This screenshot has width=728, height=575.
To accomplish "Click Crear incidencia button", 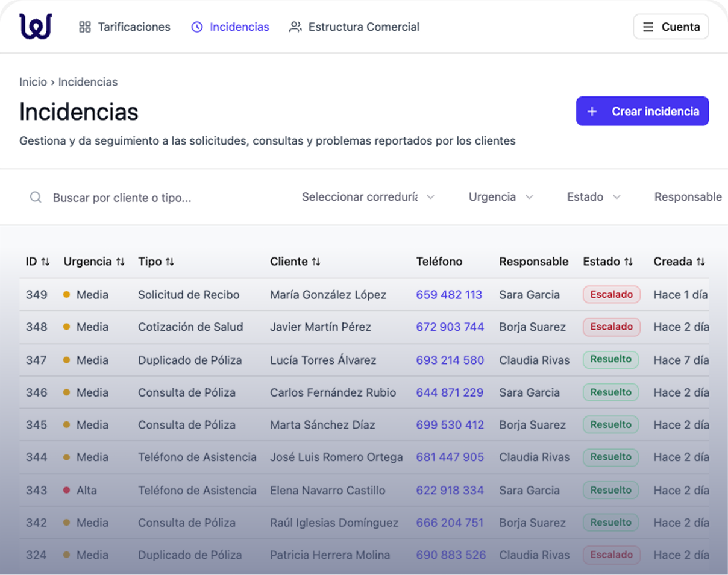I will [642, 112].
